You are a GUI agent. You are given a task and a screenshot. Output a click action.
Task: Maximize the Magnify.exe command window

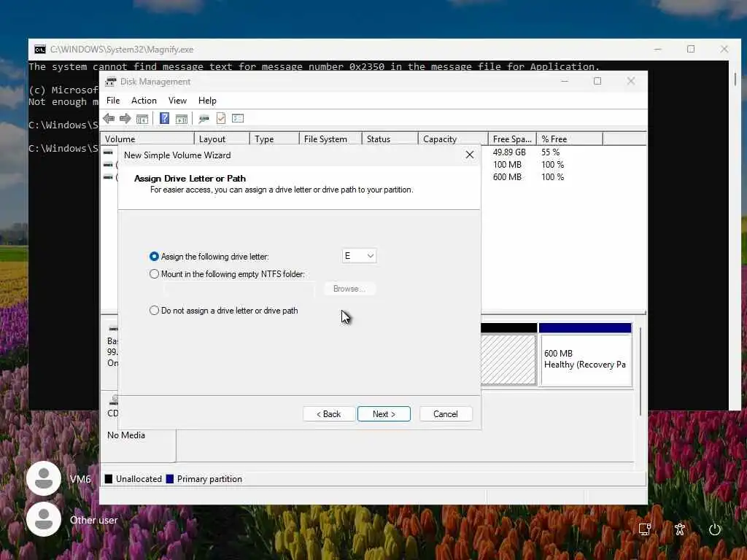pyautogui.click(x=691, y=49)
